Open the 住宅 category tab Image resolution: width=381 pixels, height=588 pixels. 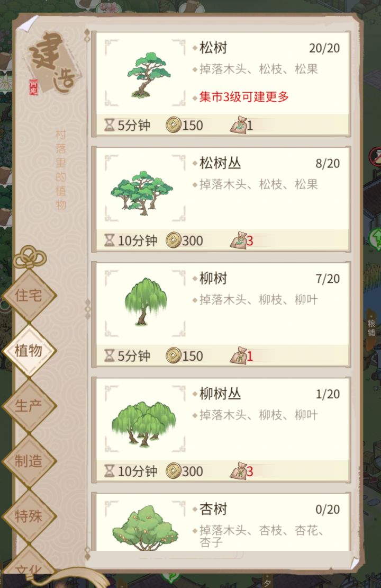[29, 295]
